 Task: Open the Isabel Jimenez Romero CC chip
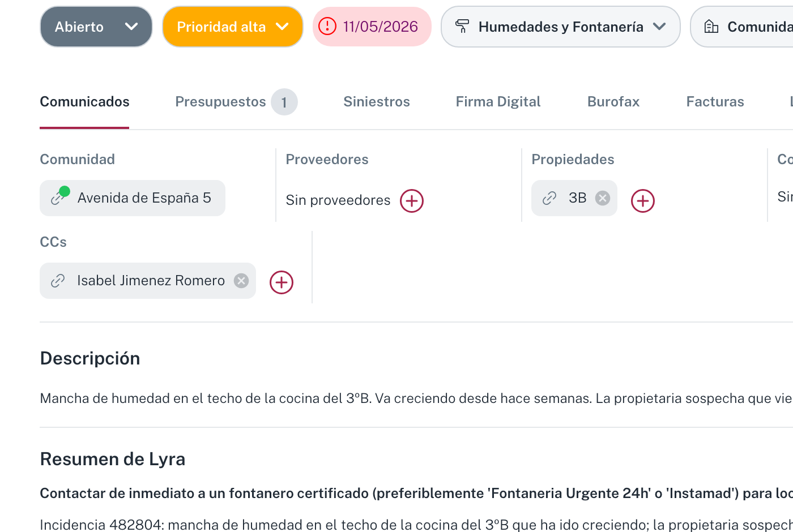(148, 281)
